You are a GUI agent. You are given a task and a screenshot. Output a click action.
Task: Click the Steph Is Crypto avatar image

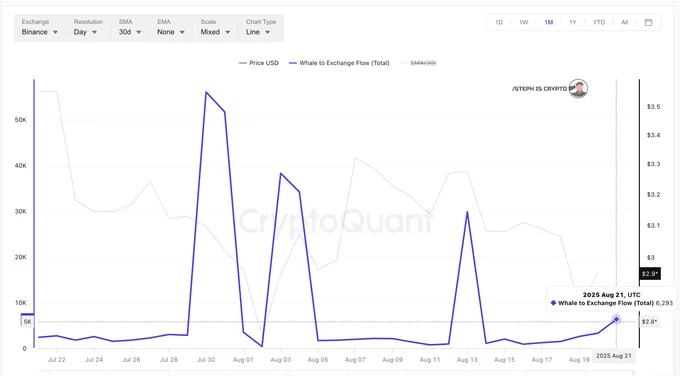(x=578, y=88)
